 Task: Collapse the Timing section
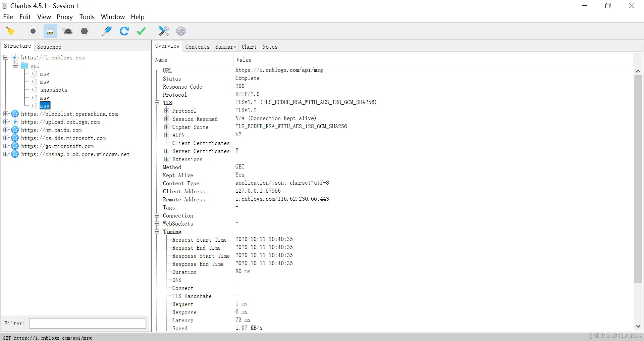157,232
